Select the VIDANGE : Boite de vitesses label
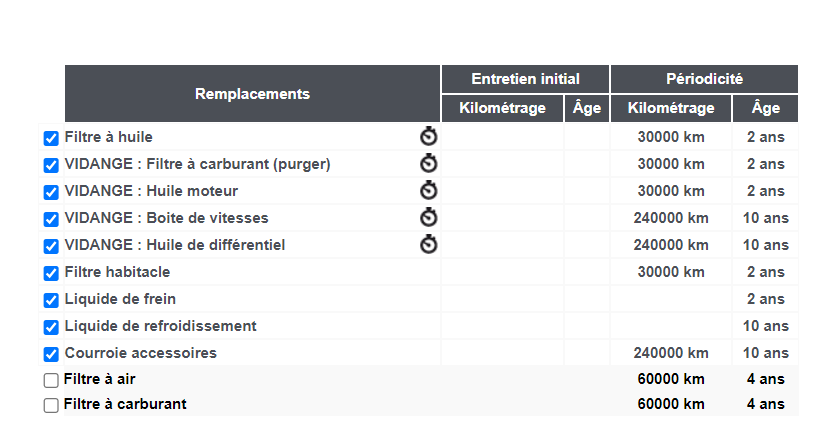The image size is (813, 432). [166, 218]
